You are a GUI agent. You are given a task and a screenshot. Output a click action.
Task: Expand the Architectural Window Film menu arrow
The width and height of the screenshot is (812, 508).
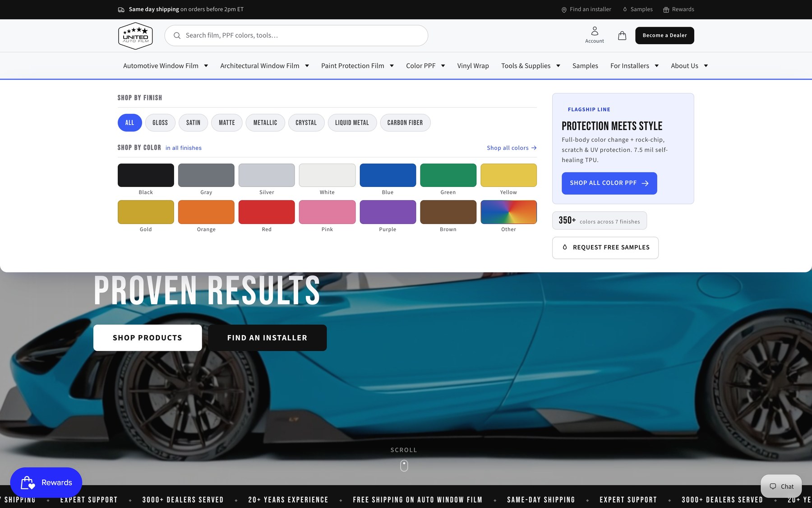tap(307, 66)
